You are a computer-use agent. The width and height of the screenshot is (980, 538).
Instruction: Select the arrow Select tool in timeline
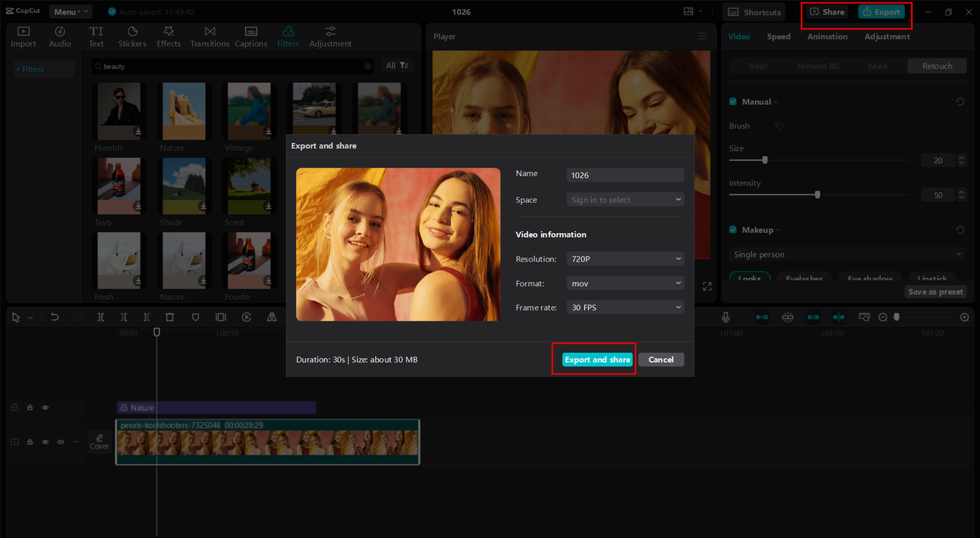tap(16, 317)
